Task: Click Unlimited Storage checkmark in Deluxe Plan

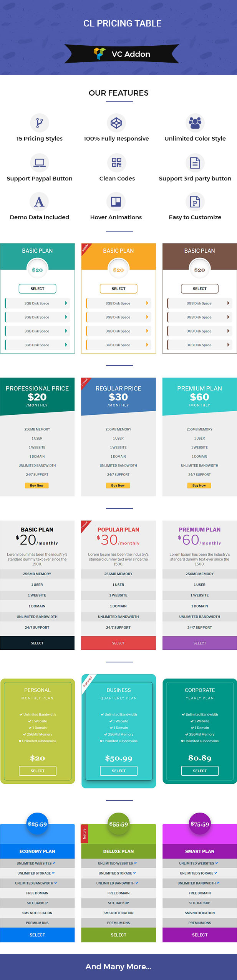Action: click(x=134, y=873)
